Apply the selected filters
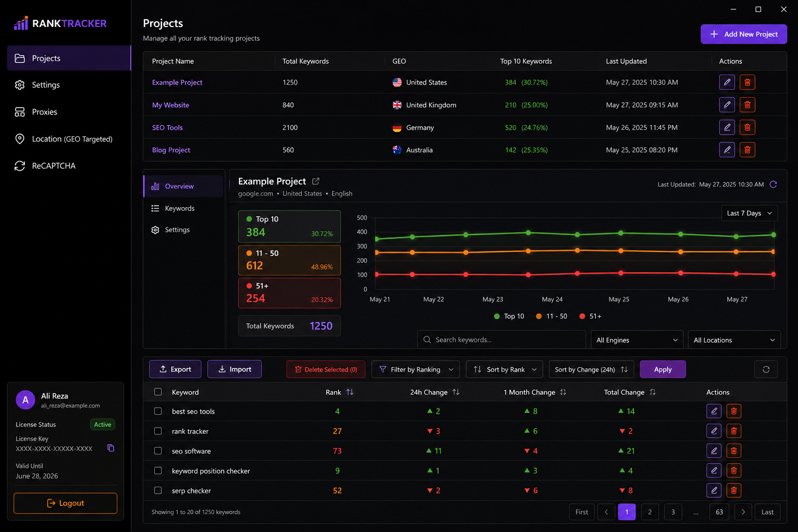 (663, 369)
